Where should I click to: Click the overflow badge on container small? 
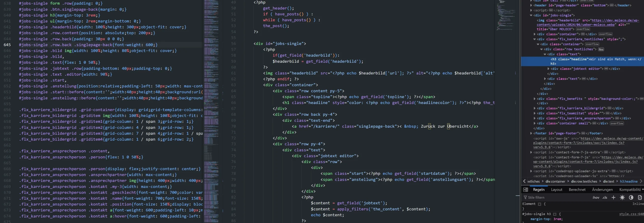point(617,124)
